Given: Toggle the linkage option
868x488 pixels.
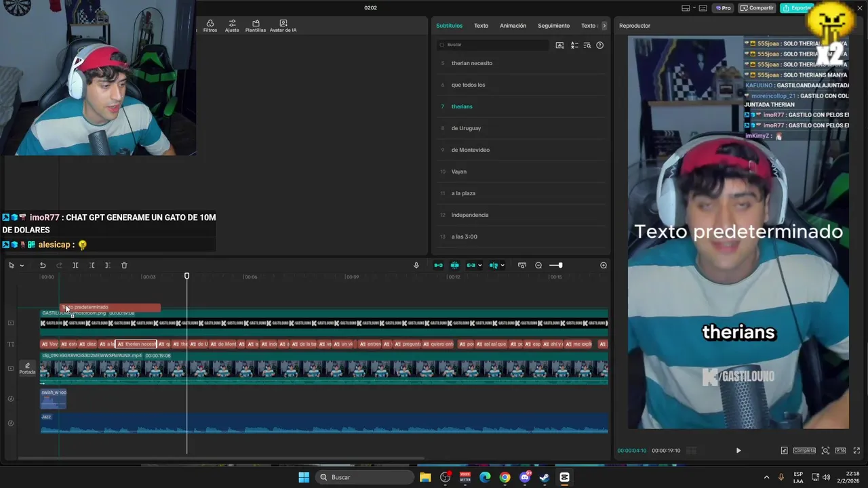Looking at the screenshot, I should point(471,265).
